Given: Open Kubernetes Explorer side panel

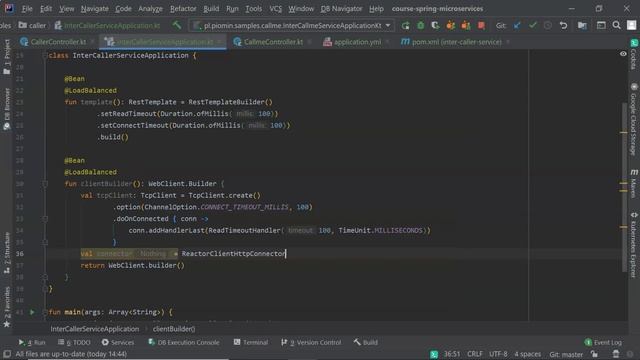Looking at the screenshot, I should coord(634,244).
